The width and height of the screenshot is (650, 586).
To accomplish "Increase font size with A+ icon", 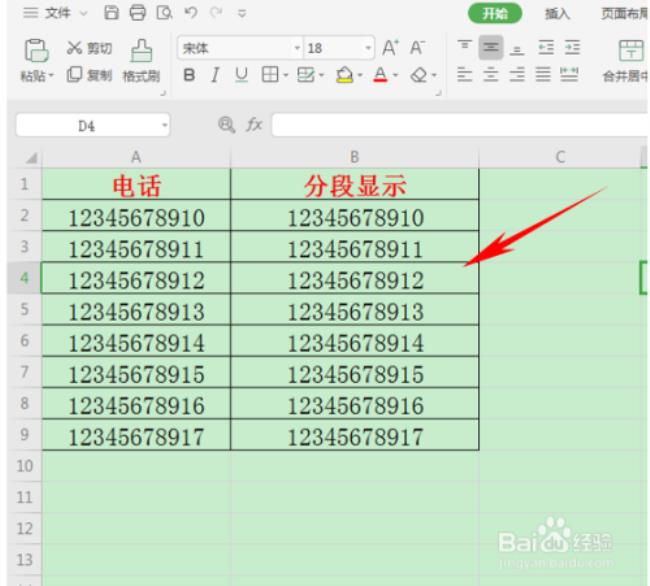I will tap(390, 48).
